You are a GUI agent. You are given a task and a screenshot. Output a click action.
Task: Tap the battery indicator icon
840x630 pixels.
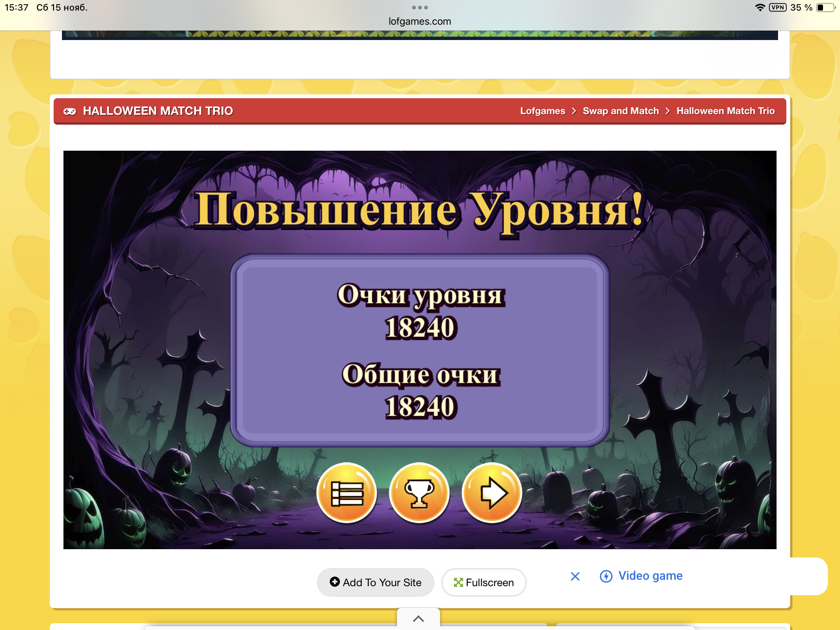coord(825,8)
